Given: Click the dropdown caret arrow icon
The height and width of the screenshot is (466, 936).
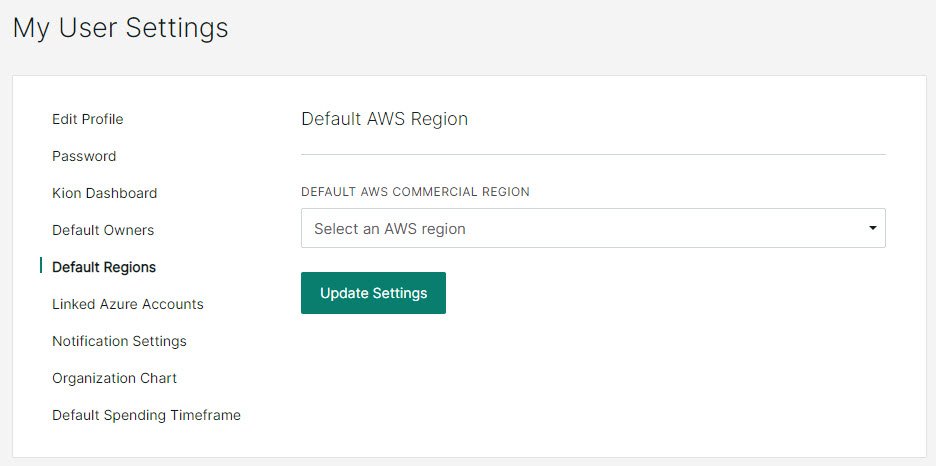Looking at the screenshot, I should [x=873, y=228].
